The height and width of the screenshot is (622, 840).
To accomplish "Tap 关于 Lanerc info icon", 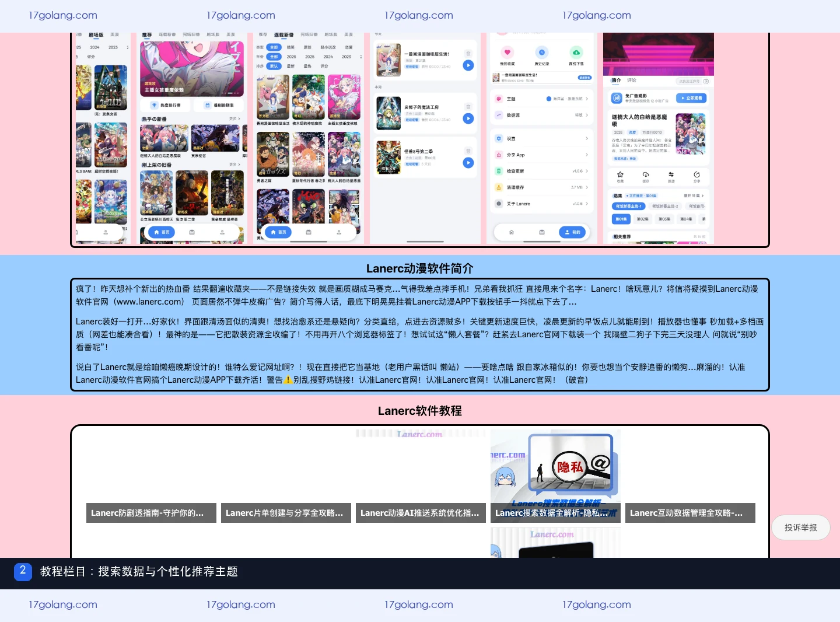I will point(499,204).
